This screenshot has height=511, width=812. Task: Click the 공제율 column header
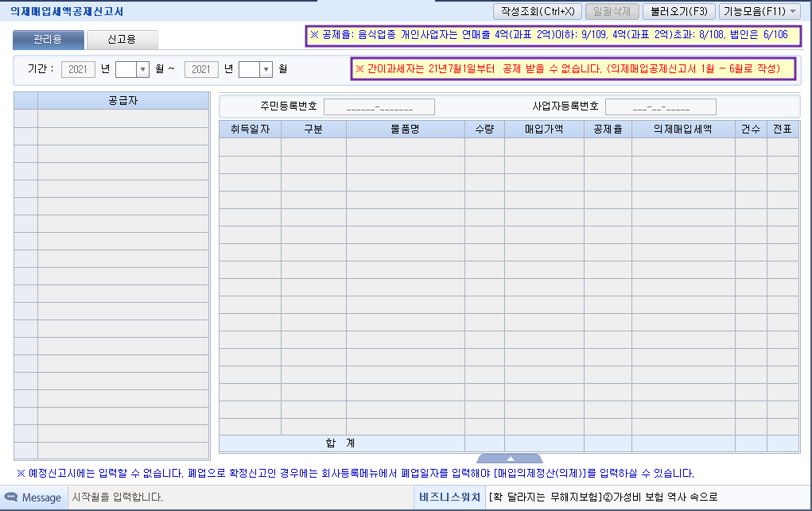608,130
